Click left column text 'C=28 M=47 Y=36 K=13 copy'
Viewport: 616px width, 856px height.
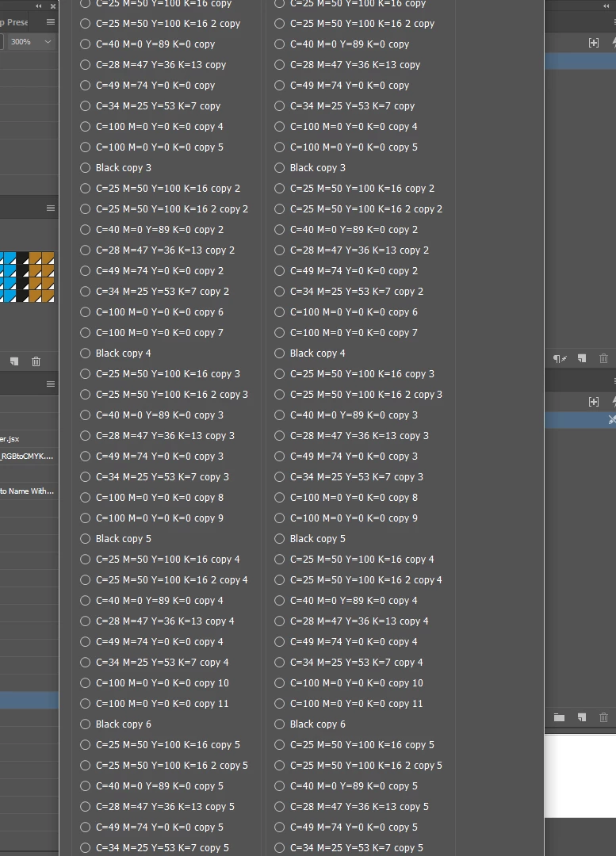(x=161, y=65)
